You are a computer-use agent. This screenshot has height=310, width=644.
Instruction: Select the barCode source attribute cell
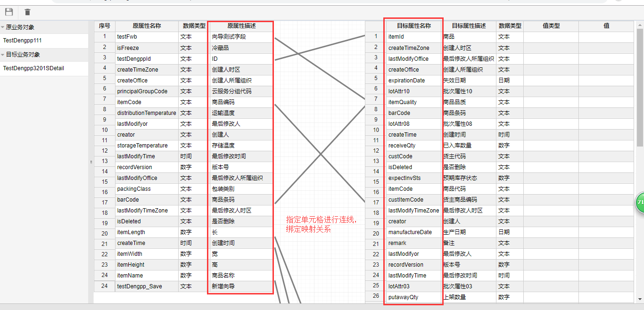coord(147,200)
